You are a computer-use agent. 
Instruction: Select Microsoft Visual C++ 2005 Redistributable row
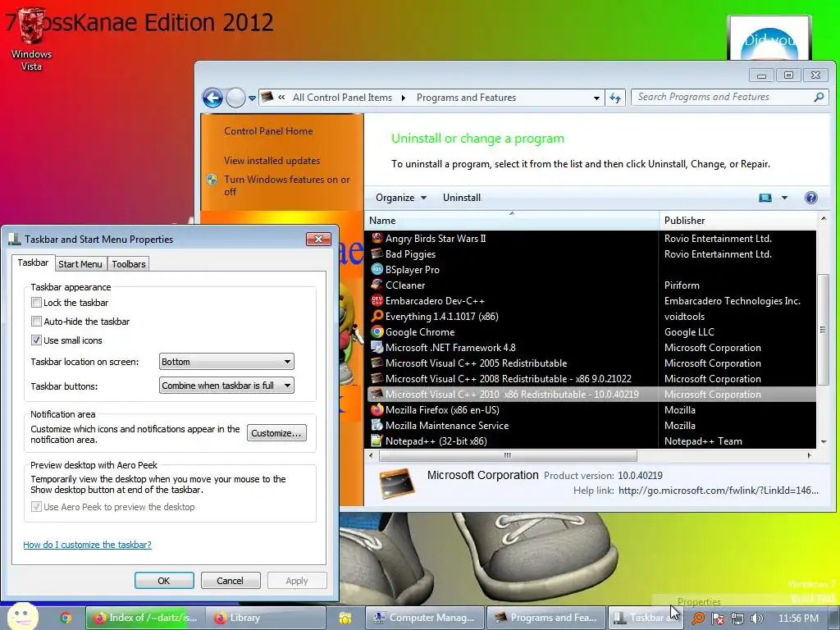591,363
